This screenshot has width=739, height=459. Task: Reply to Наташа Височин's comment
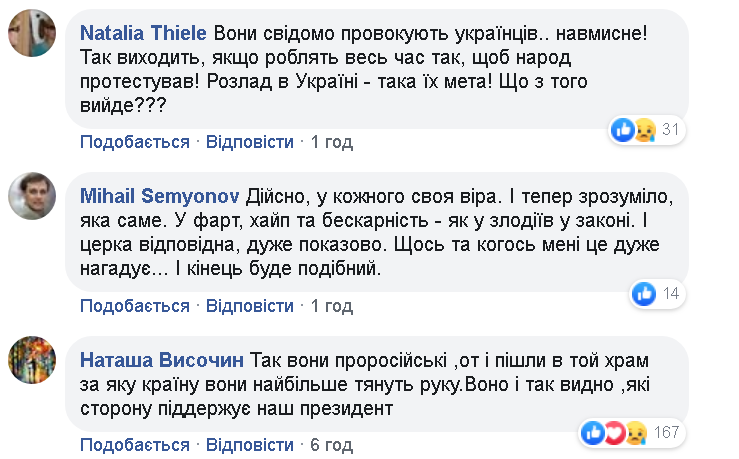point(250,444)
